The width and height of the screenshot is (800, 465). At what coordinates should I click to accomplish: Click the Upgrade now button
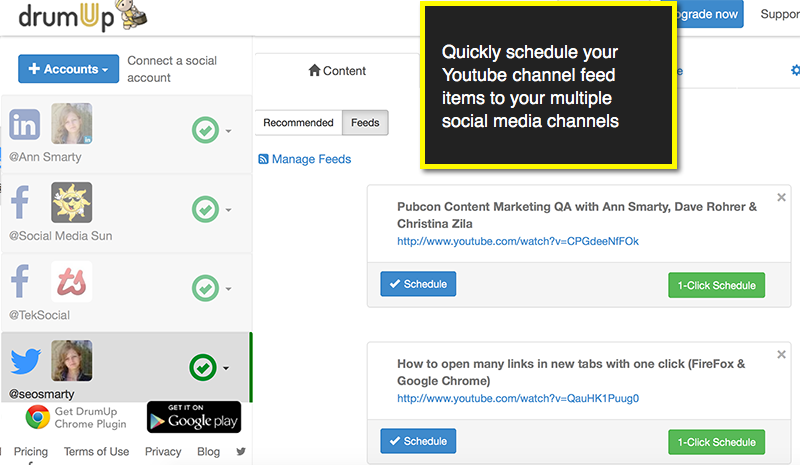[x=710, y=14]
